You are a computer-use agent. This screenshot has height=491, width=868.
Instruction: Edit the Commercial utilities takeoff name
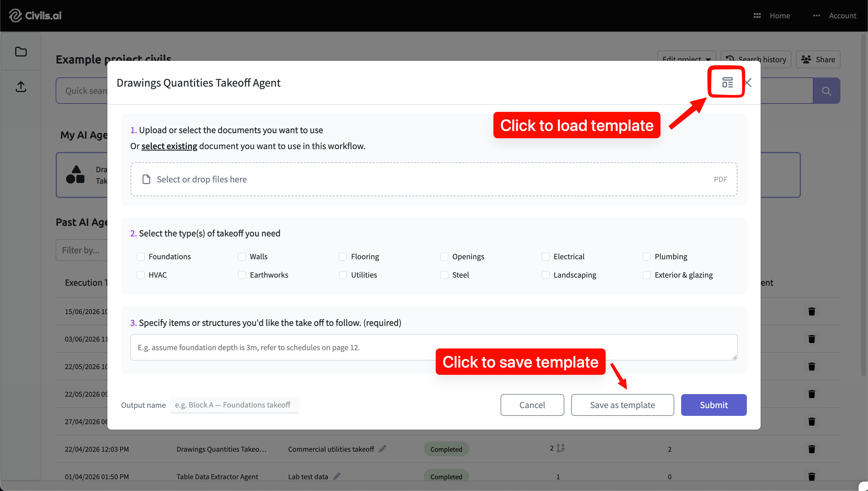tap(382, 449)
